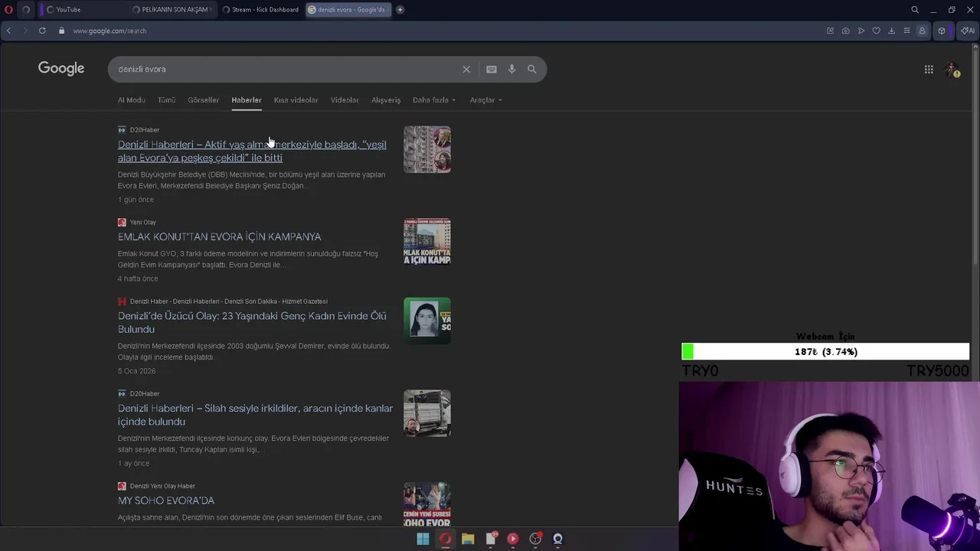
Task: Click the Yeni Olay source label
Action: click(x=142, y=223)
